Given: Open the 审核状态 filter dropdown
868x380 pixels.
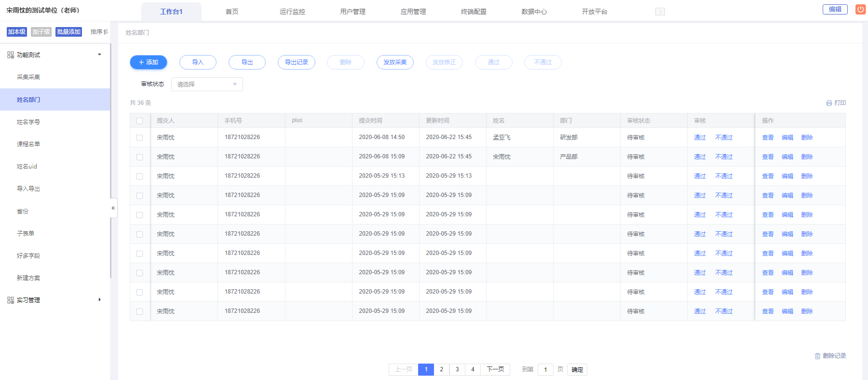Looking at the screenshot, I should (x=207, y=84).
